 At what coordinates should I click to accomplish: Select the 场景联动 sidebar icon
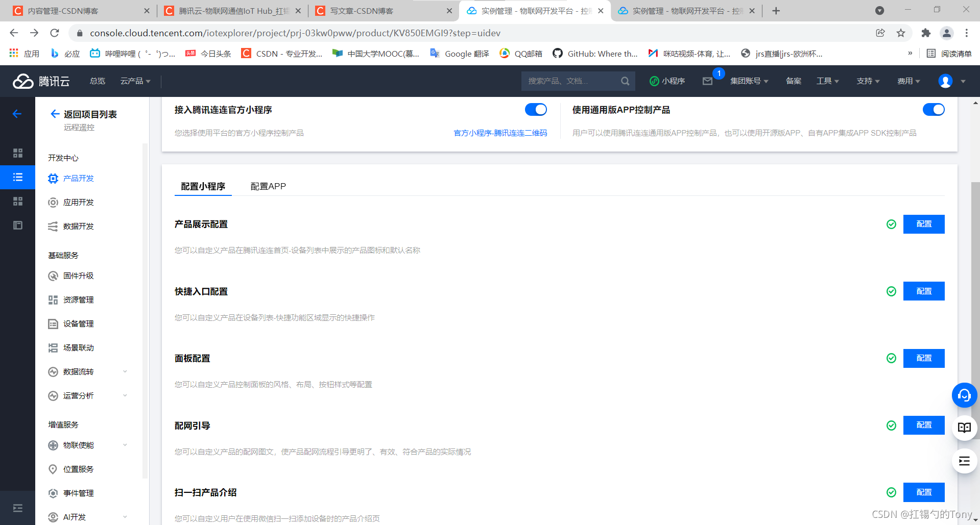[53, 347]
